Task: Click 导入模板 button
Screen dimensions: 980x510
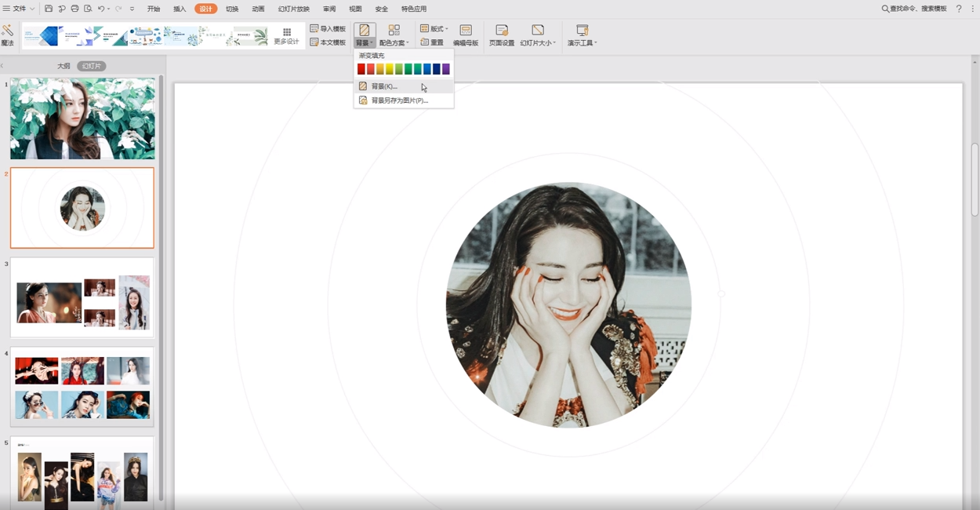Action: point(328,29)
